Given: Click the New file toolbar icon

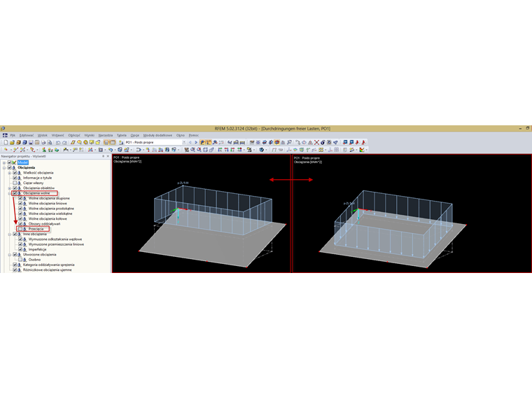Looking at the screenshot, I should pos(6,143).
